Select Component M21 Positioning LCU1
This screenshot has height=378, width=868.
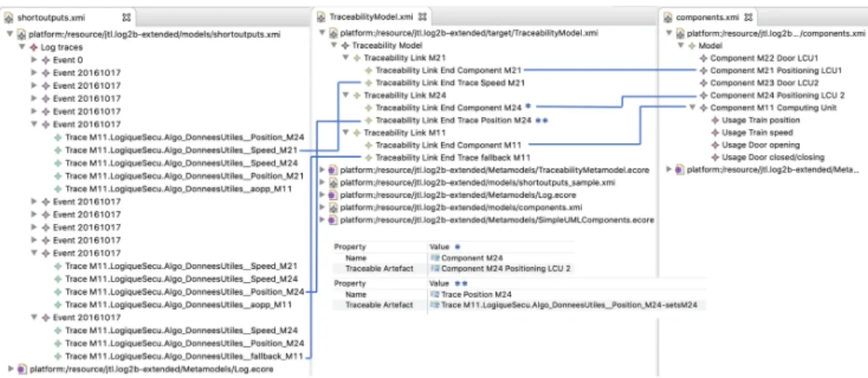tap(776, 70)
